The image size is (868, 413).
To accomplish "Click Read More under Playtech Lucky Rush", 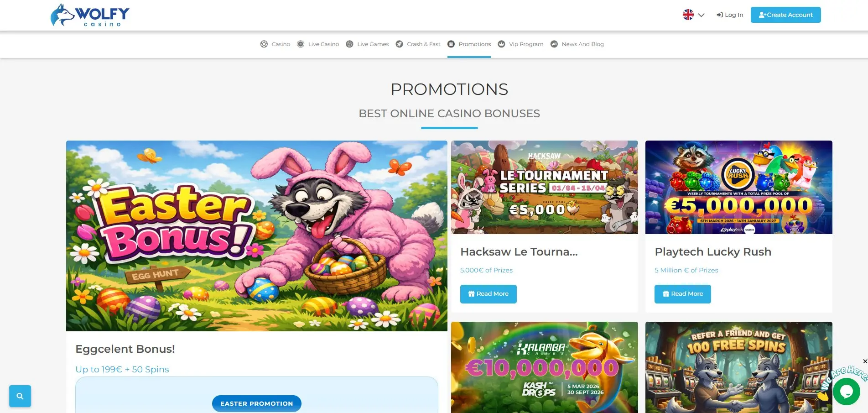I will coord(682,294).
